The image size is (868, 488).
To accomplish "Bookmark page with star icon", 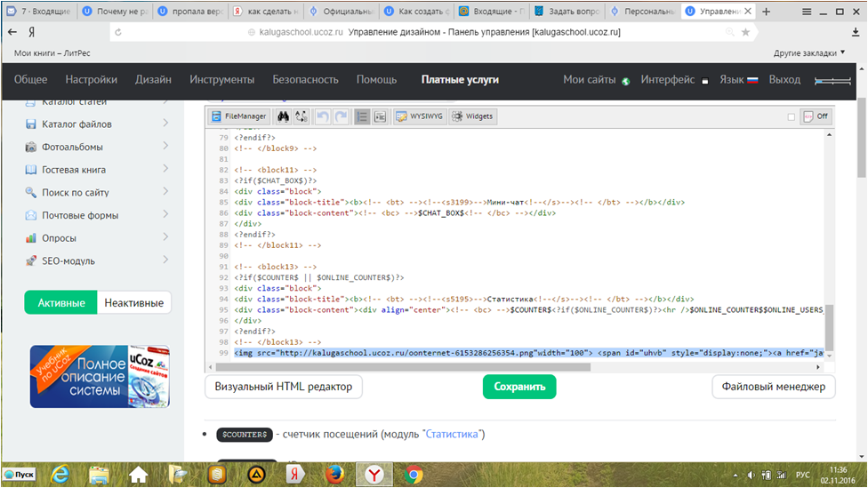I will 745,32.
